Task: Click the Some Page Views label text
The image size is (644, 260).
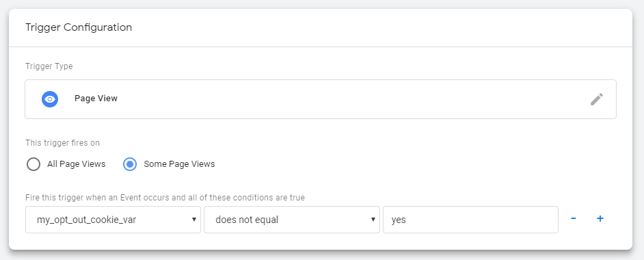Action: click(179, 164)
